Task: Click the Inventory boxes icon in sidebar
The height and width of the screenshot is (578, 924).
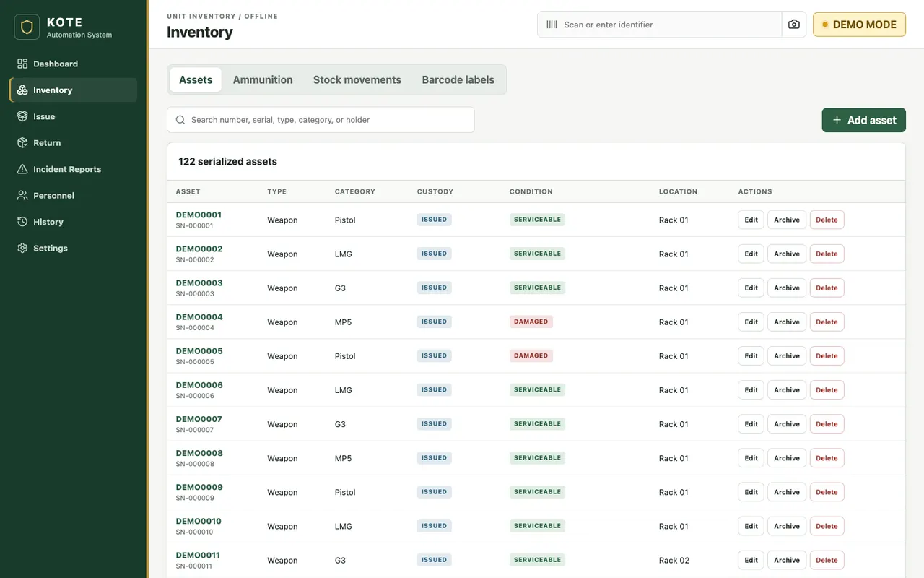Action: [x=22, y=90]
